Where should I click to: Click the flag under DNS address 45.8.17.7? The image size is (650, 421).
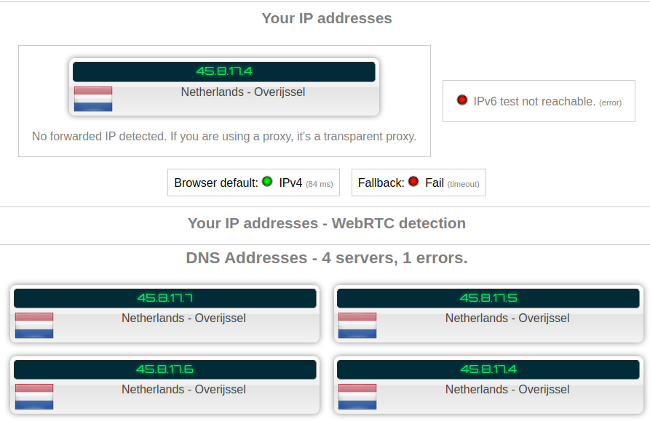(x=34, y=325)
